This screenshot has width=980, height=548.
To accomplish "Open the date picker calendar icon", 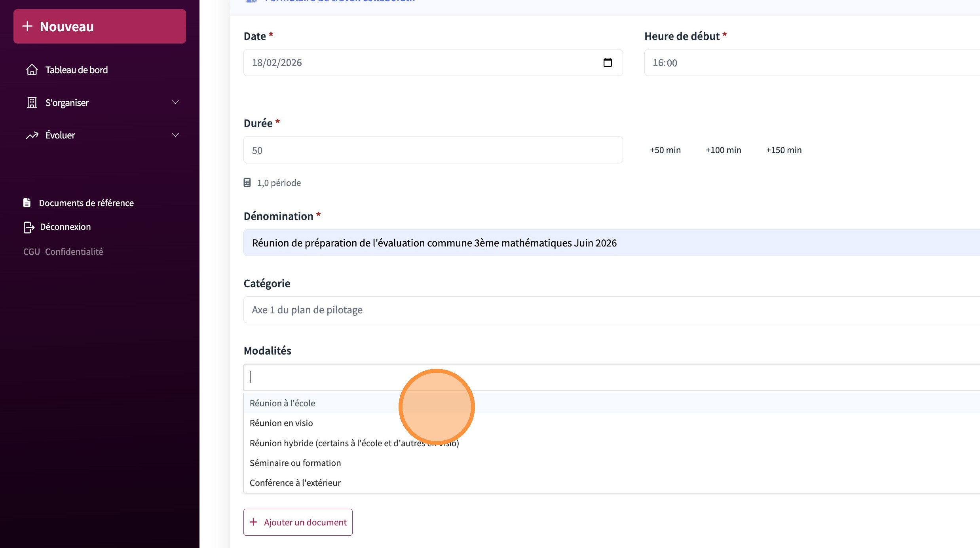I will (607, 63).
